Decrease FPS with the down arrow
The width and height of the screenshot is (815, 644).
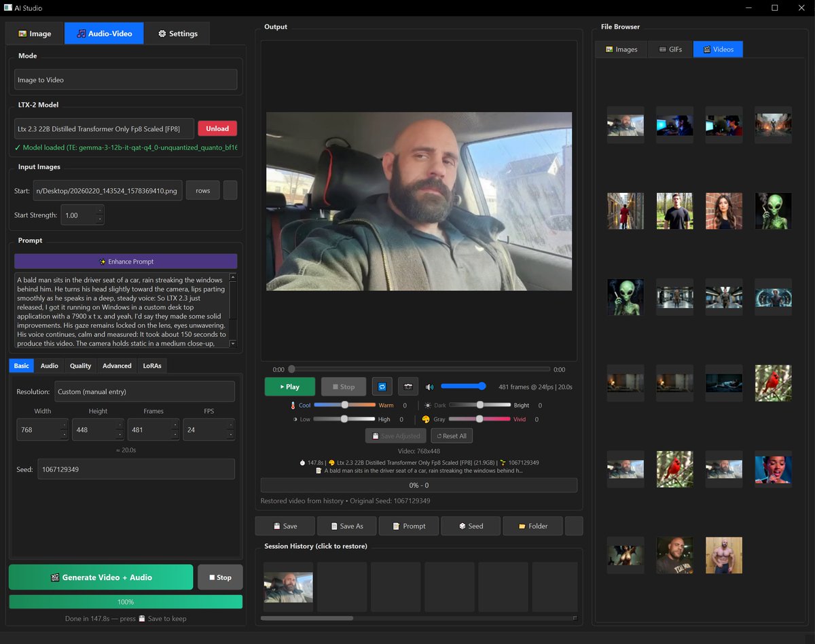231,435
